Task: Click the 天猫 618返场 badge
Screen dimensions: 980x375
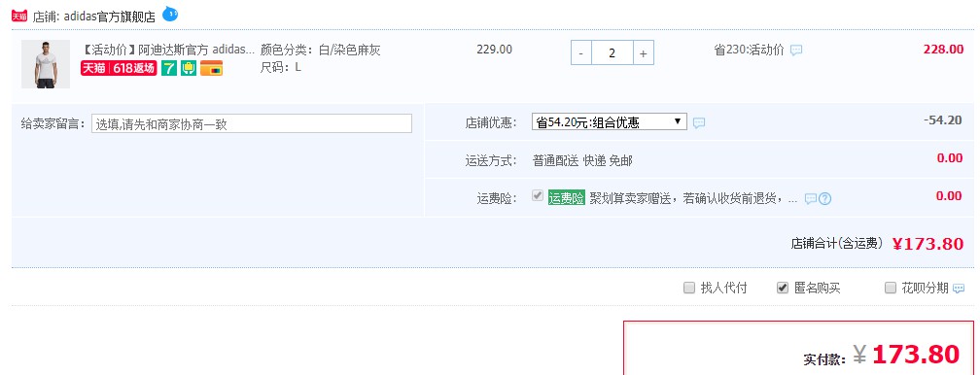Action: tap(119, 68)
